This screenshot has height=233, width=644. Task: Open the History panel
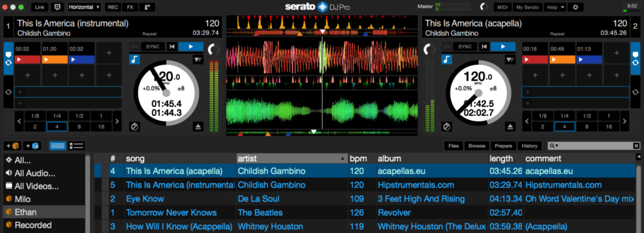pyautogui.click(x=530, y=146)
